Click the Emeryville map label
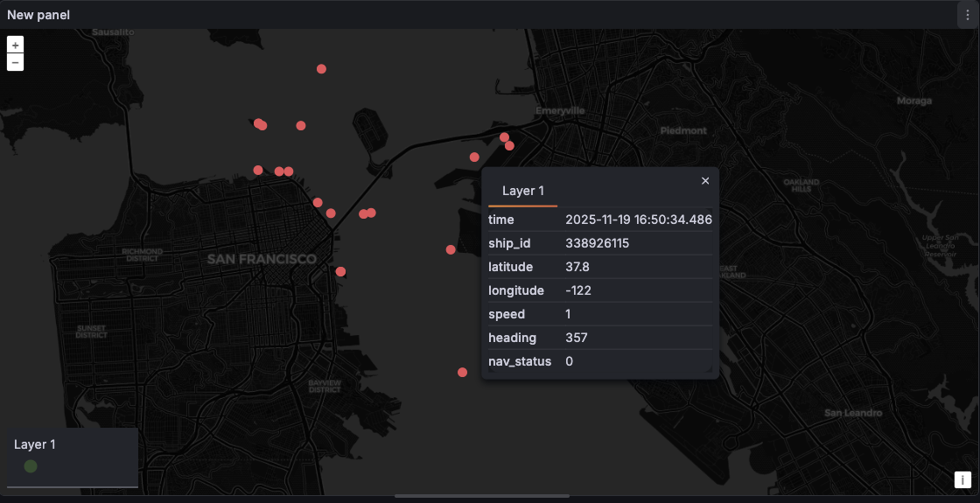980x503 pixels. pos(560,110)
